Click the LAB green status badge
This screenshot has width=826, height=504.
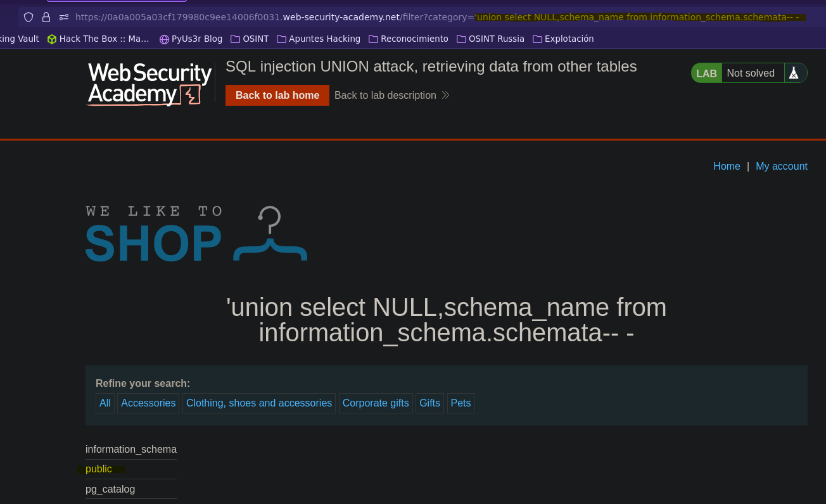[706, 73]
